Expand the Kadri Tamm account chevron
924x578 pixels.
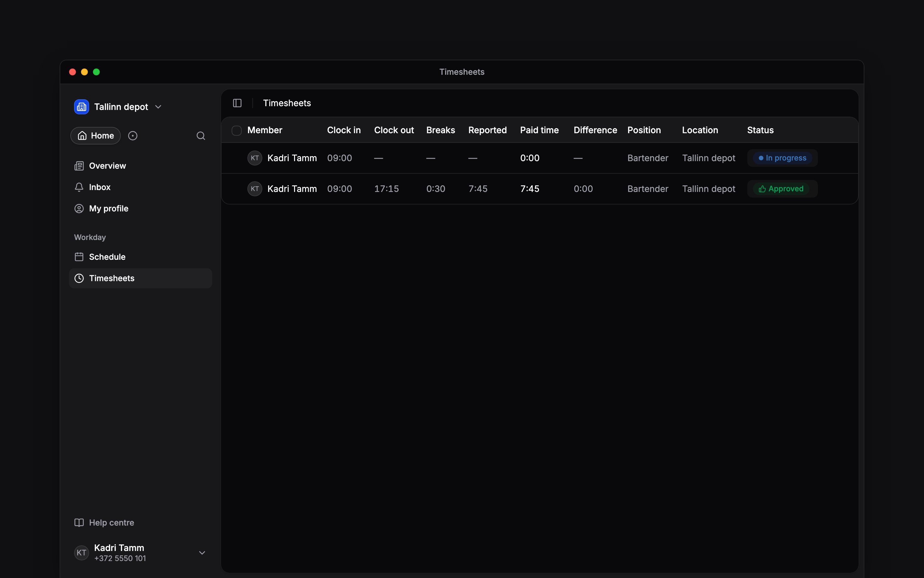(x=202, y=553)
